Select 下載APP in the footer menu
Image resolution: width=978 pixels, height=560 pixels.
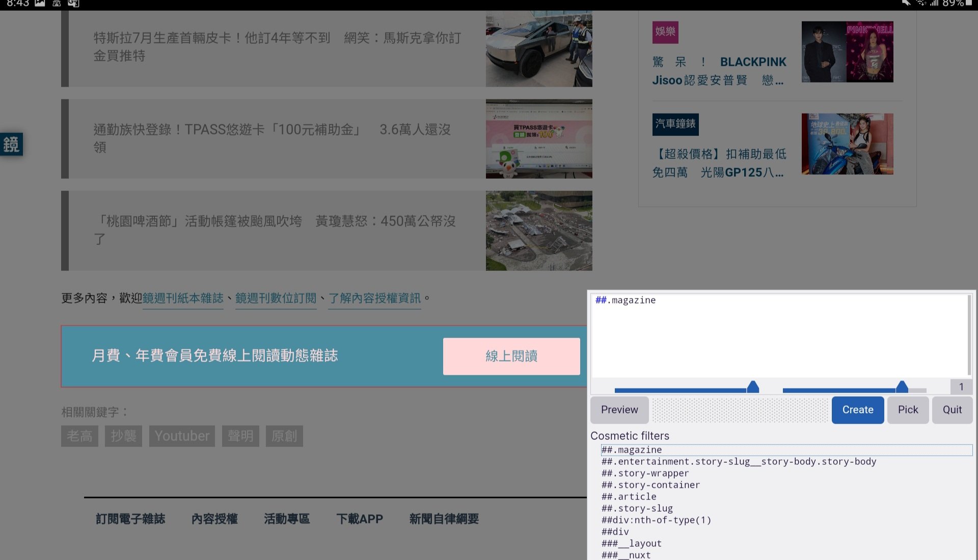click(360, 518)
